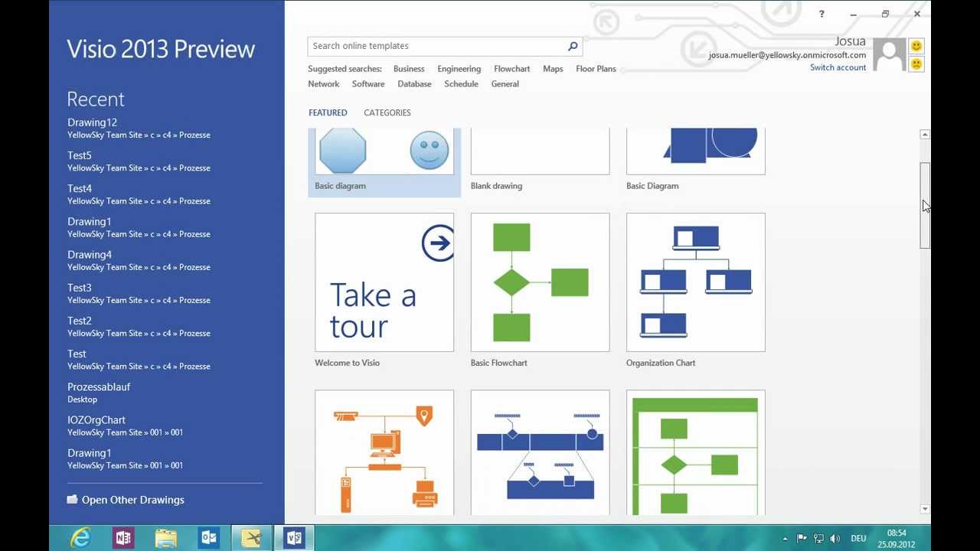Click the volume speaker tray icon
Screen dimensions: 980x551
coord(835,539)
